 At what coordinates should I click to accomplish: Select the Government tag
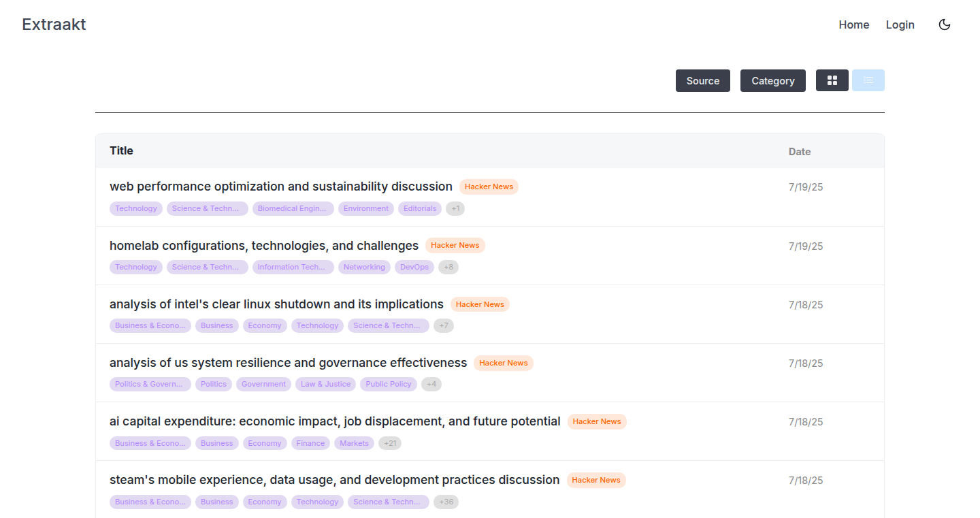click(263, 384)
